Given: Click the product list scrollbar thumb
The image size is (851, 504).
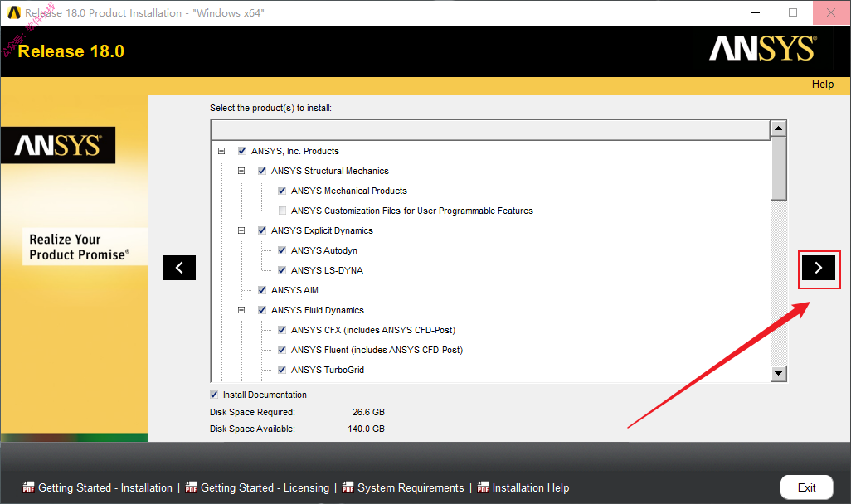Looking at the screenshot, I should point(779,169).
